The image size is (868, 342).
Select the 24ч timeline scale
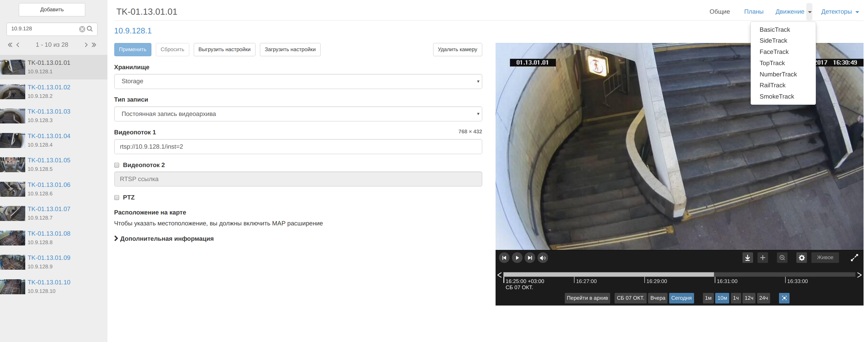click(763, 298)
